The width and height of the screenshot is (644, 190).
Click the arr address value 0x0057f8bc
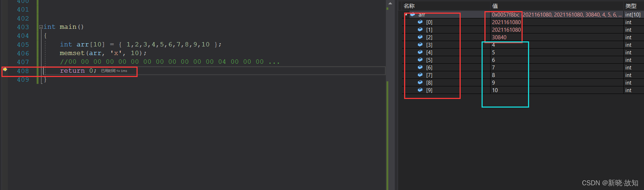[x=506, y=15]
